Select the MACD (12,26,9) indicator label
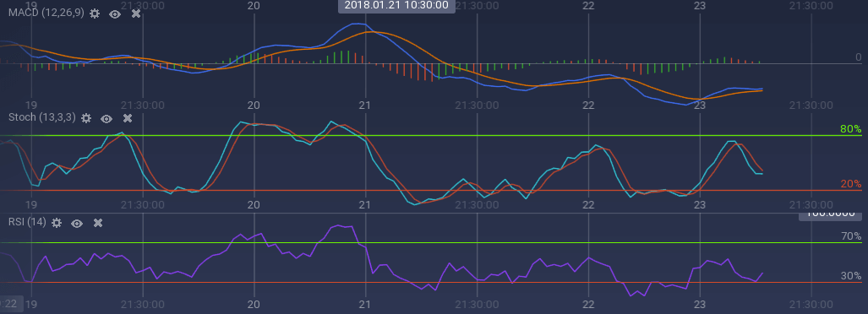 [x=46, y=13]
